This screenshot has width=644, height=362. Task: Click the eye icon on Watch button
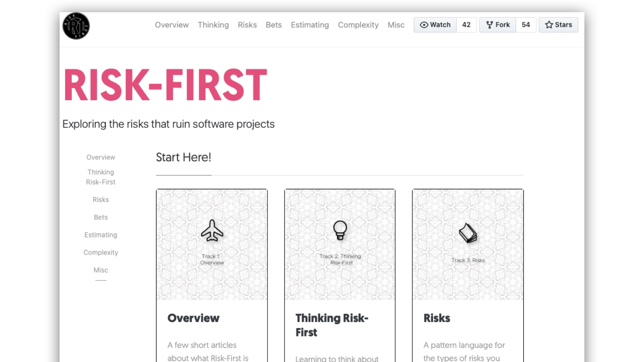[424, 25]
